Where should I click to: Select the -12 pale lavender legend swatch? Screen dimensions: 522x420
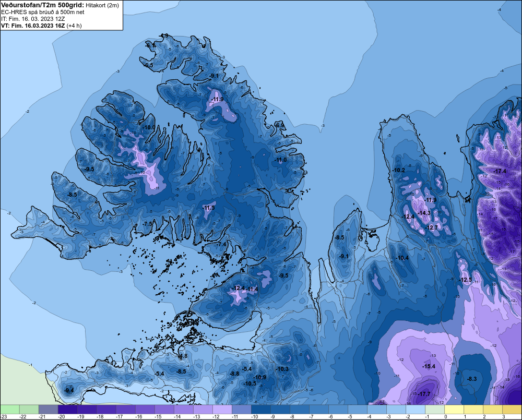pyautogui.click(x=222, y=409)
